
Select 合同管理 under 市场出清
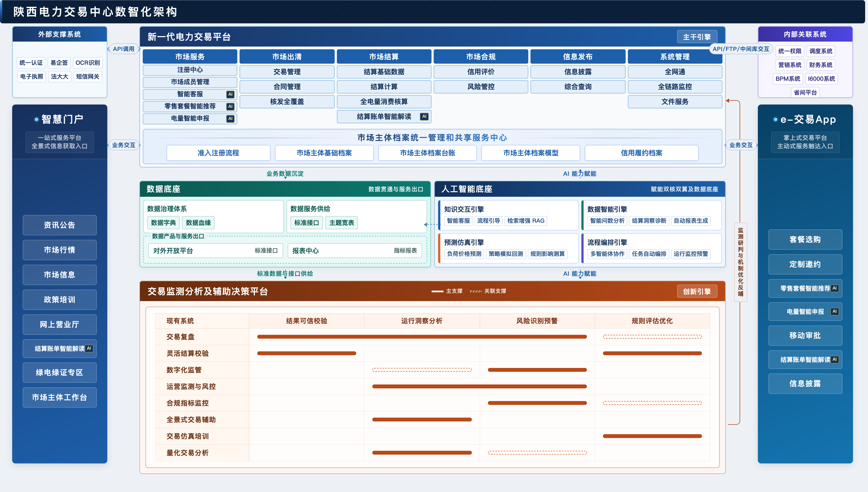tap(287, 87)
